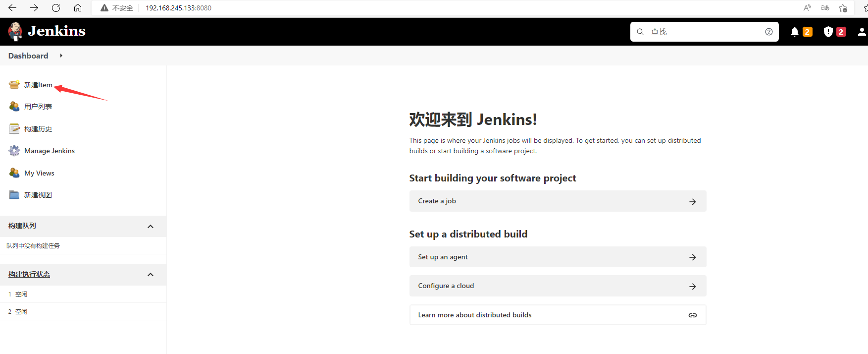The width and height of the screenshot is (868, 354).
Task: Add page to favorites star icon
Action: pos(843,8)
